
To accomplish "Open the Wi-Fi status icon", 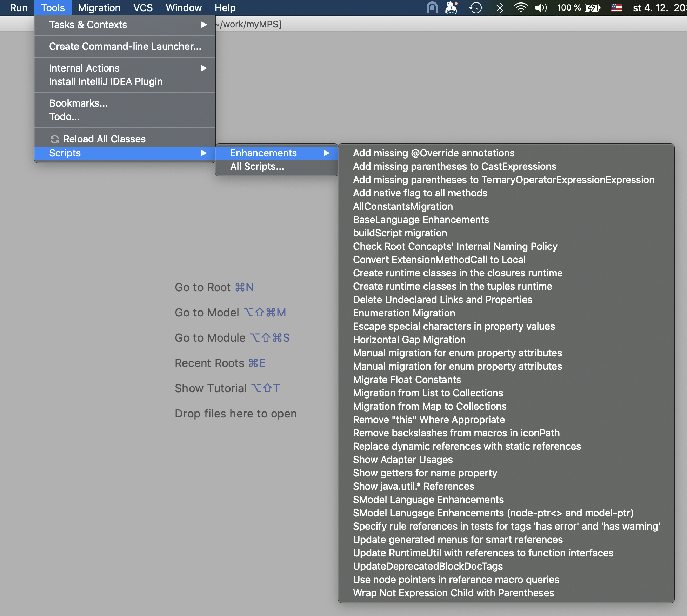I will tap(521, 7).
